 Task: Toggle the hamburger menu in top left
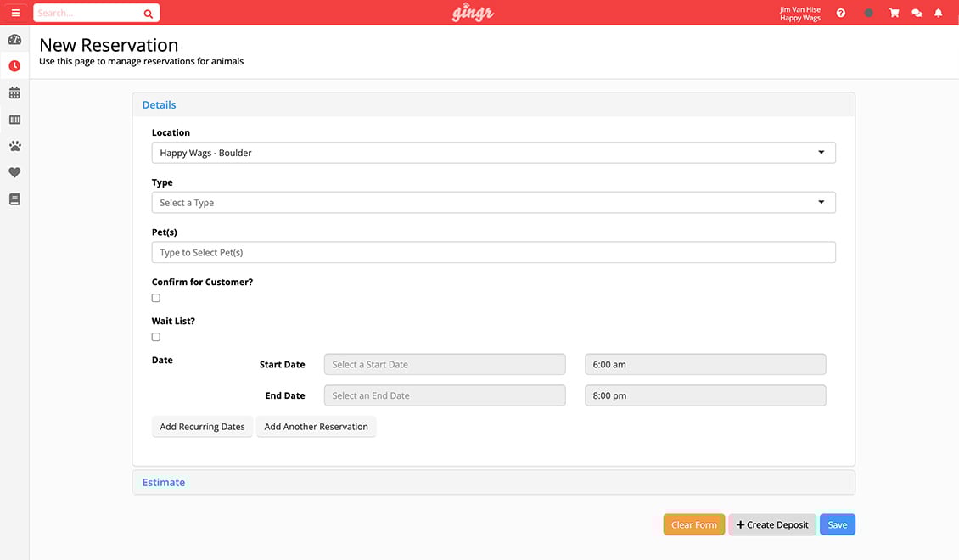click(x=15, y=12)
